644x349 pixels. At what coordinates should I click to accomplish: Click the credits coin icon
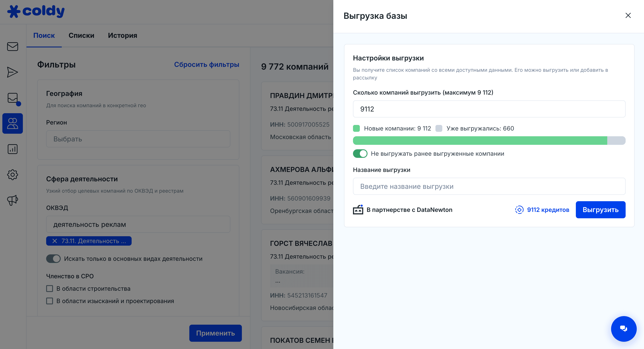(x=519, y=210)
